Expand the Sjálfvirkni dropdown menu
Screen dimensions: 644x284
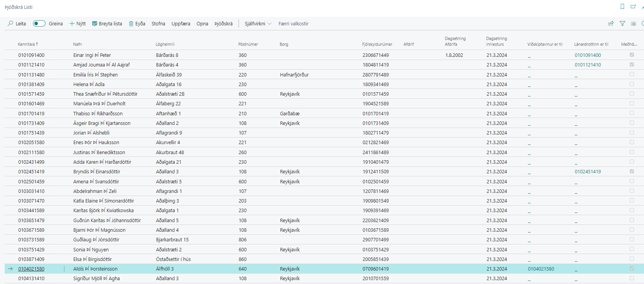tap(258, 23)
